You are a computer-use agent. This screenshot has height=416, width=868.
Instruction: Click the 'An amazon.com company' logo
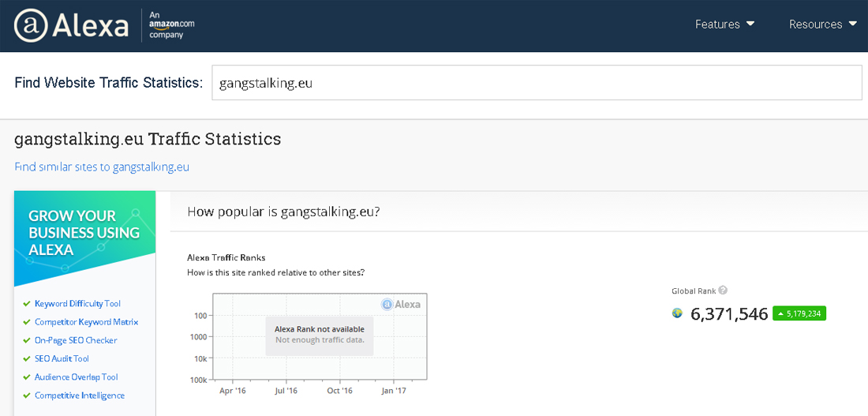[x=171, y=25]
